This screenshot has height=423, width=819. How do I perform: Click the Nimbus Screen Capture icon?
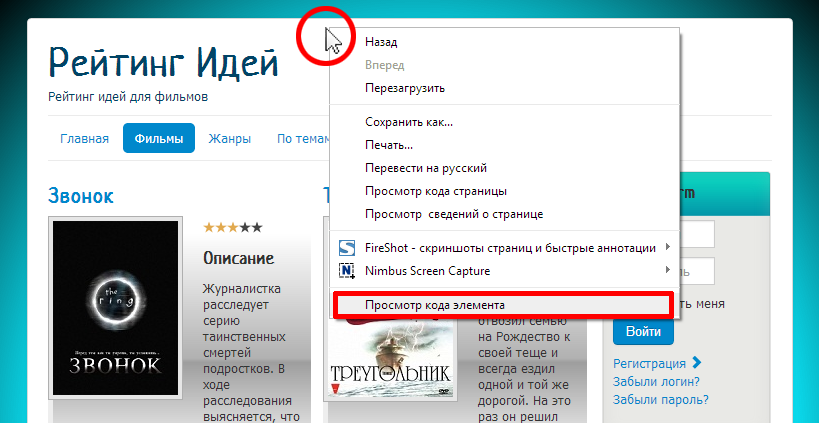pyautogui.click(x=348, y=270)
